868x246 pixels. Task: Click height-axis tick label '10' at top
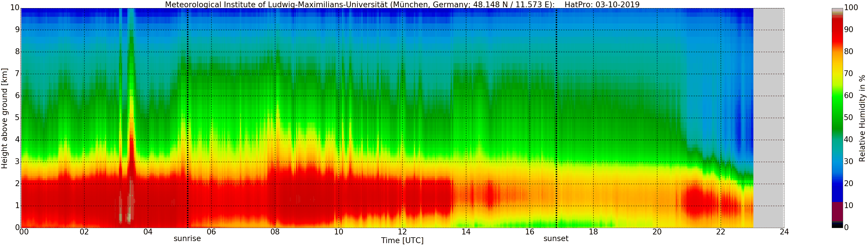pos(15,8)
